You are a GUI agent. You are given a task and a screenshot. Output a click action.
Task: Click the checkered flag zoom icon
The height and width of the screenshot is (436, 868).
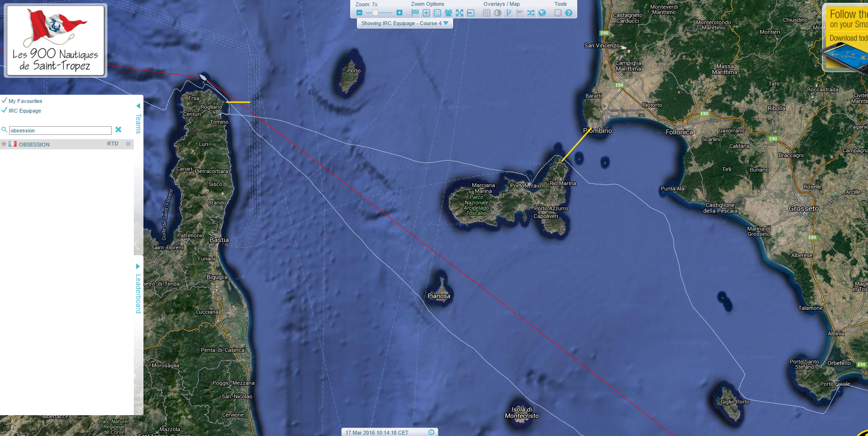pyautogui.click(x=415, y=13)
